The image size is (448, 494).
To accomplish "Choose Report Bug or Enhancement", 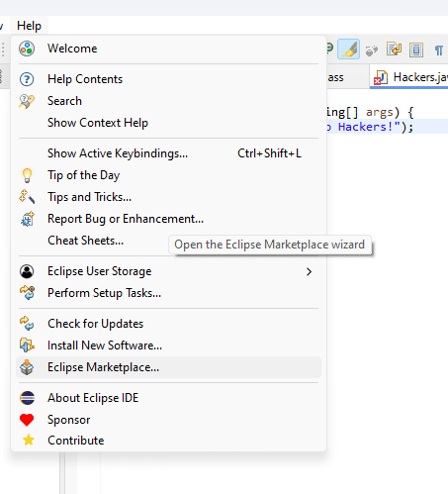I will (x=168, y=219).
